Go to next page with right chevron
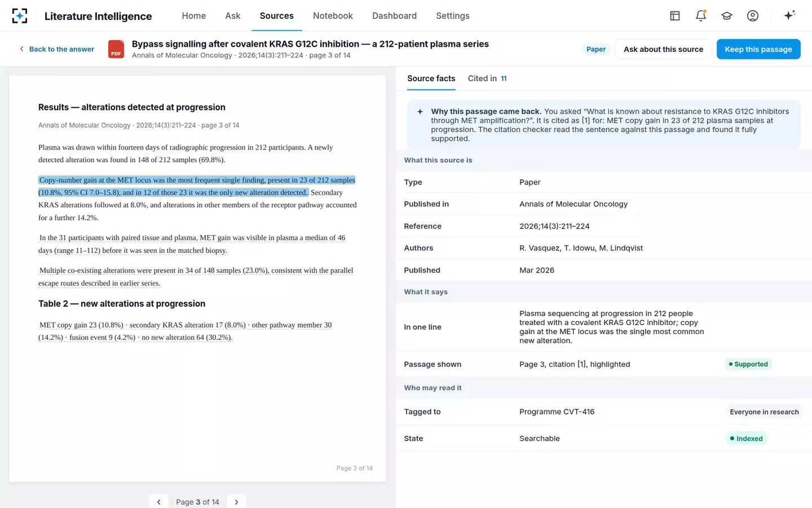 coord(236,502)
